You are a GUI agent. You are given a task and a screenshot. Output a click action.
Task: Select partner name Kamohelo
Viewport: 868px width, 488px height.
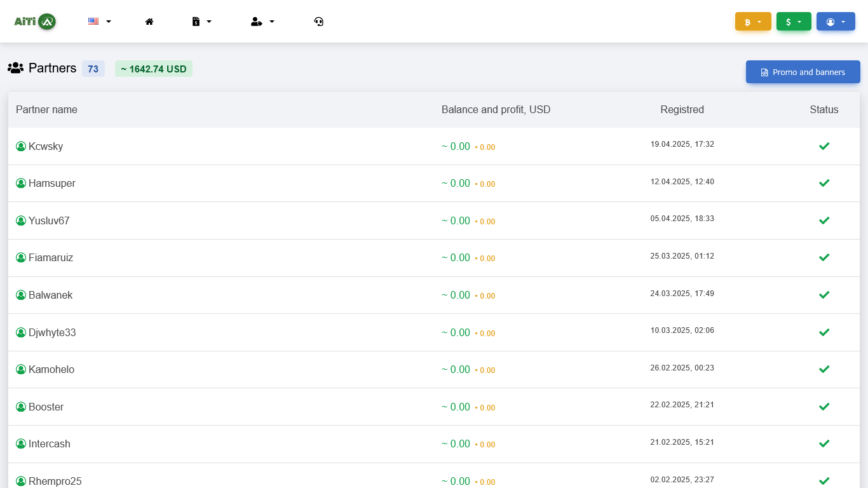[51, 369]
